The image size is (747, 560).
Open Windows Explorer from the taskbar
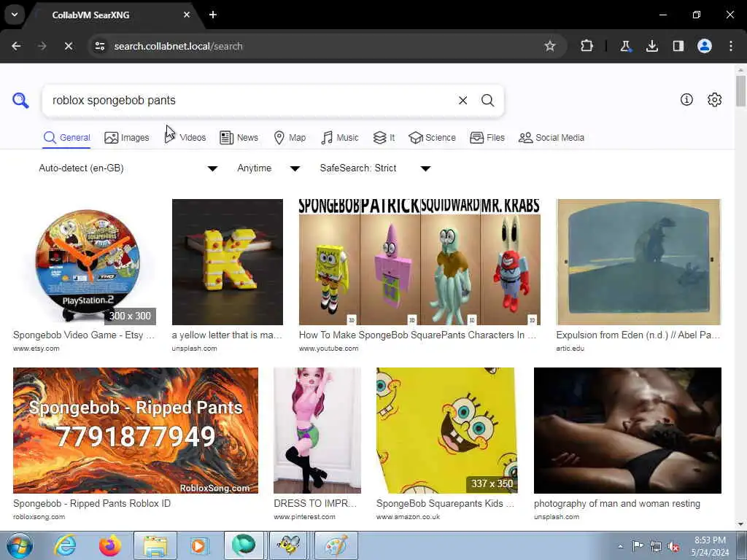(155, 545)
